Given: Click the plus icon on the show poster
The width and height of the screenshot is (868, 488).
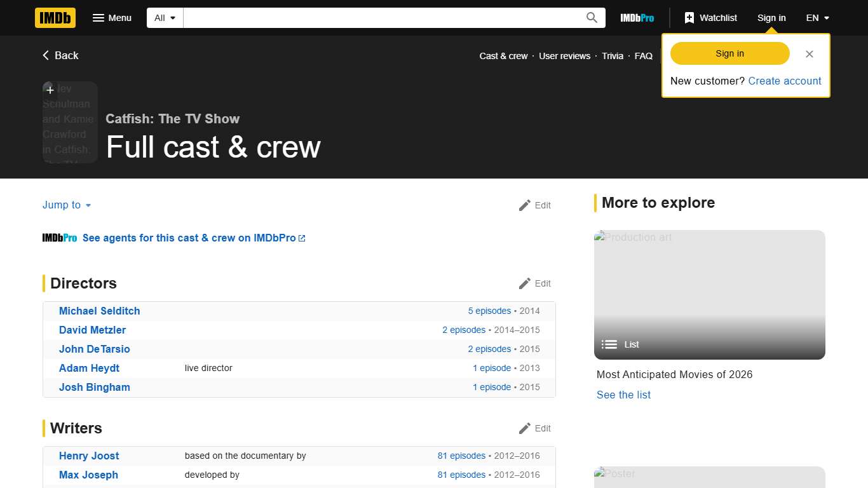Looking at the screenshot, I should (x=50, y=90).
